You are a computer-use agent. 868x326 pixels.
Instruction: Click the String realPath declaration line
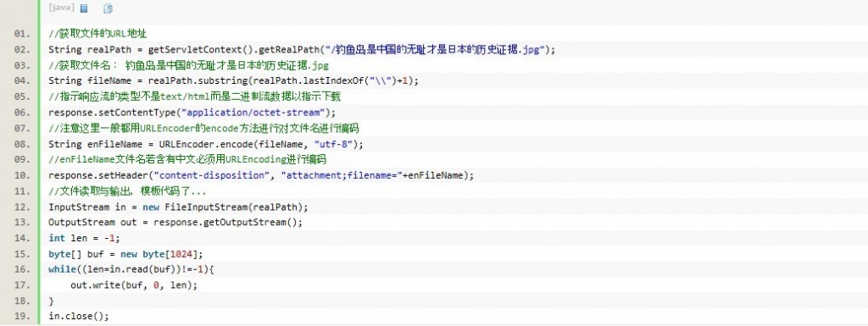point(302,50)
